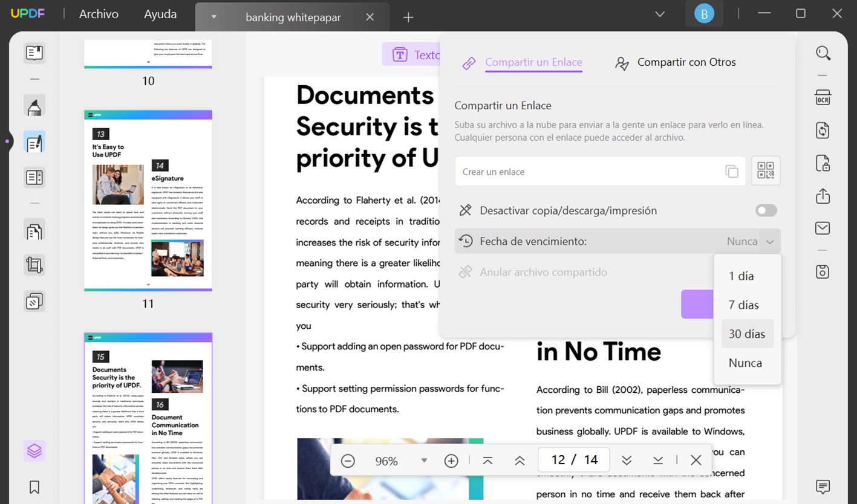Open the Bookmark panel icon
Image resolution: width=857 pixels, height=504 pixels.
pos(34,487)
